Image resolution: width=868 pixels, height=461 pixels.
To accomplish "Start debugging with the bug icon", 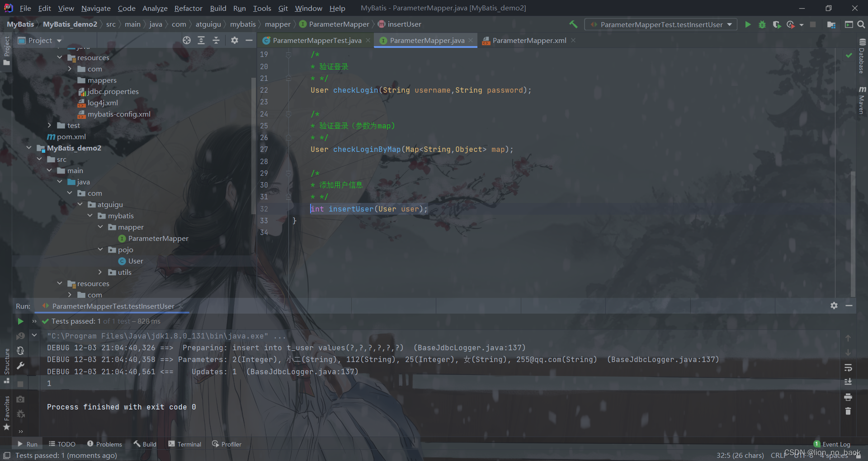I will [762, 24].
